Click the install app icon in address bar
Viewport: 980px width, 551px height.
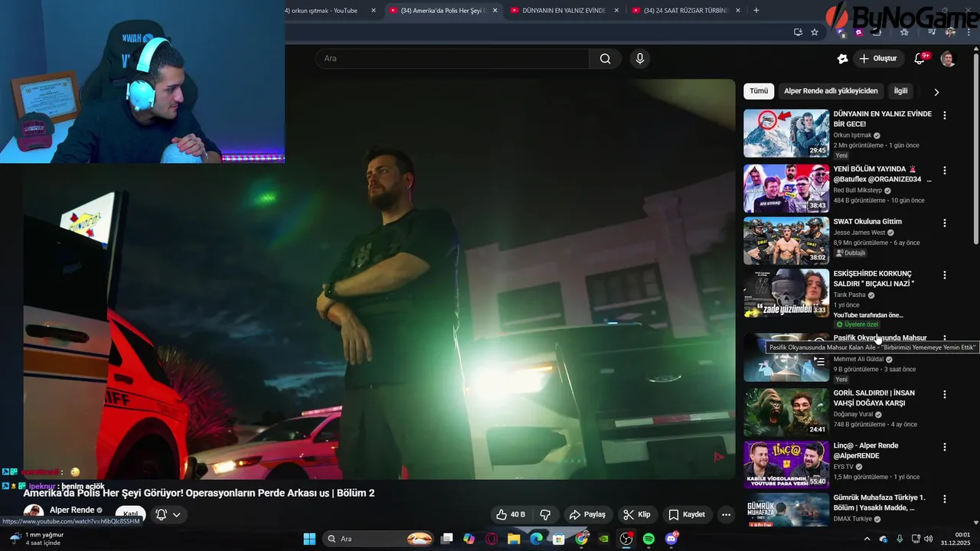[x=798, y=32]
